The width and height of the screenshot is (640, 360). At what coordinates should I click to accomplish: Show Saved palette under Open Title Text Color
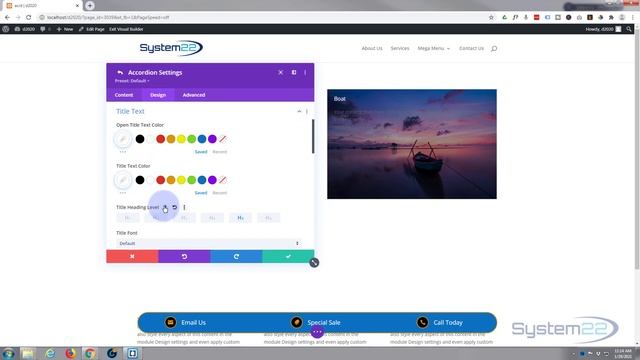(x=201, y=152)
